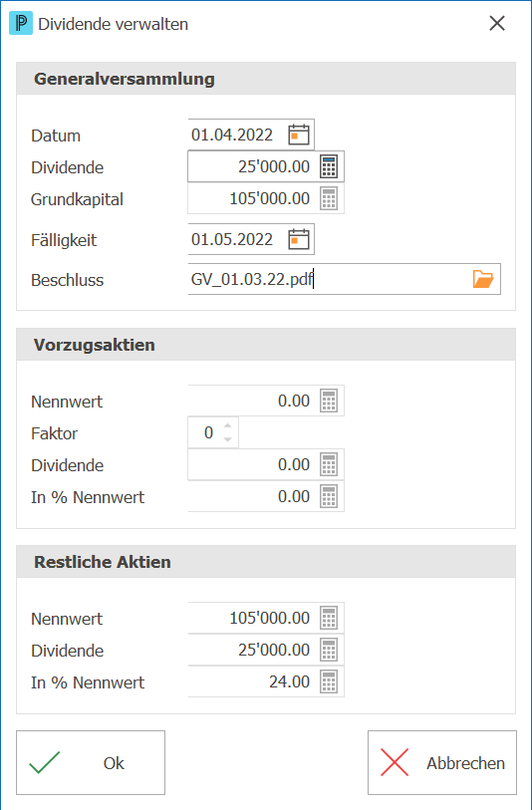The width and height of the screenshot is (532, 810).
Task: Click the Vorzugsaktien Dividende field 0.00
Action: coord(265,465)
